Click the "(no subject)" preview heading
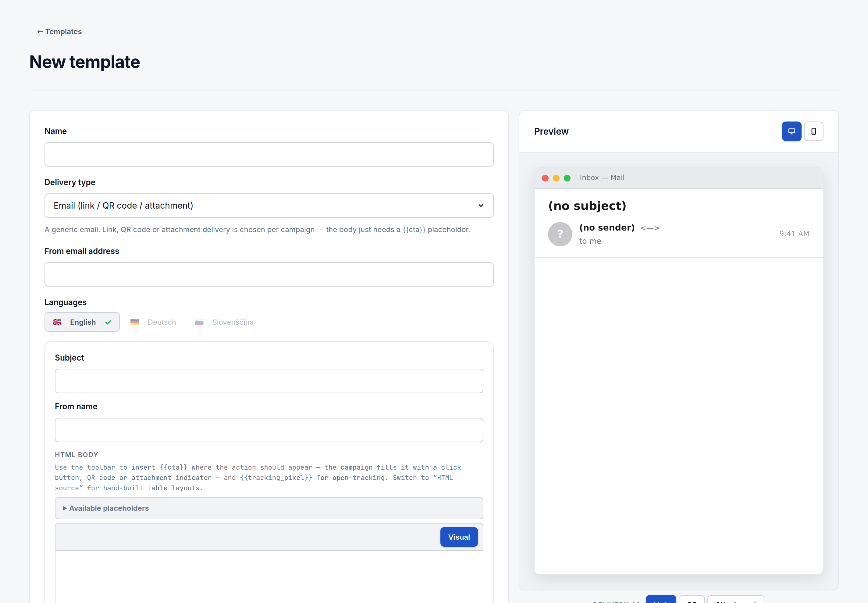This screenshot has height=603, width=868. coord(587,206)
